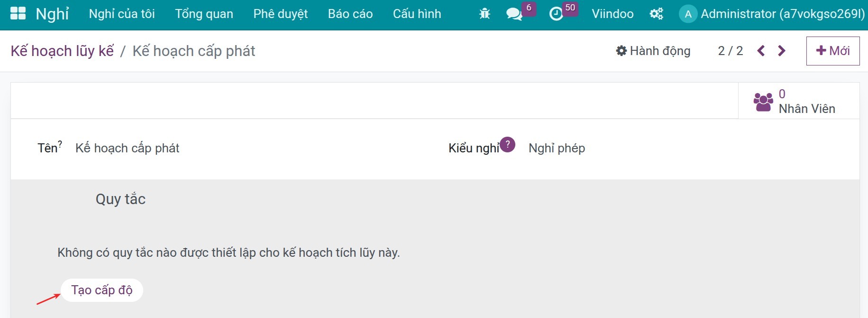Viewport: 868px width, 318px height.
Task: Click the settings gears icon in navbar
Action: coord(656,14)
